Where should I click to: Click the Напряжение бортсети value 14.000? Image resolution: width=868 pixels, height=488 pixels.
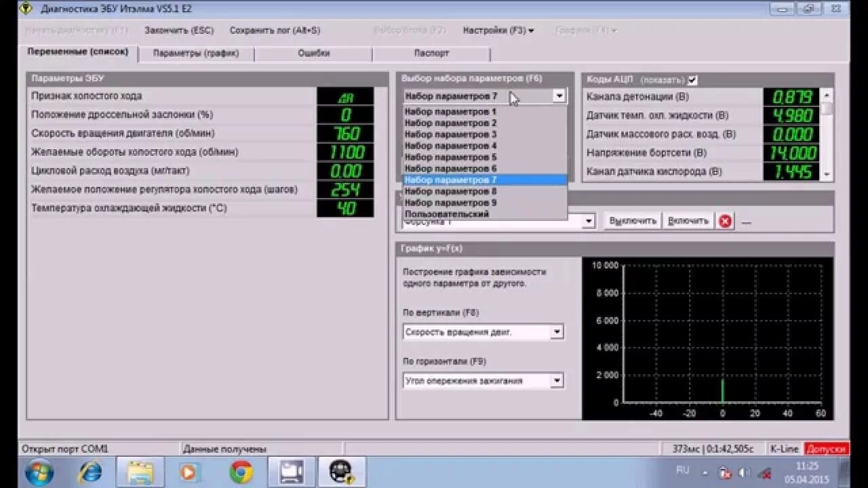(791, 153)
